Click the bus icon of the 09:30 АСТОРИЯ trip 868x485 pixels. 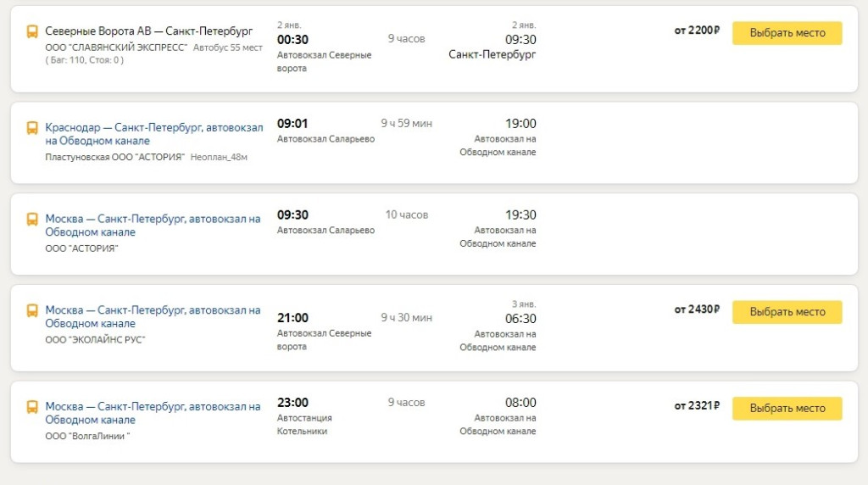(32, 220)
